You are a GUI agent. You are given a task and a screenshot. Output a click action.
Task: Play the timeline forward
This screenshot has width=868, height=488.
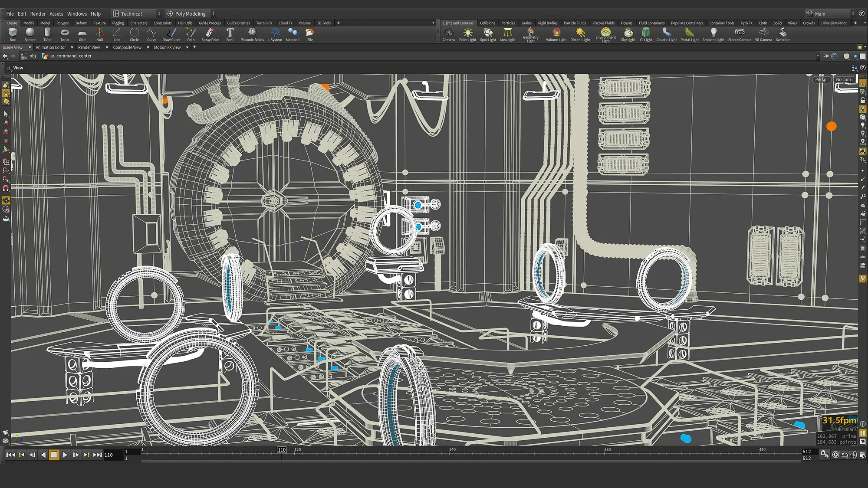coord(65,455)
